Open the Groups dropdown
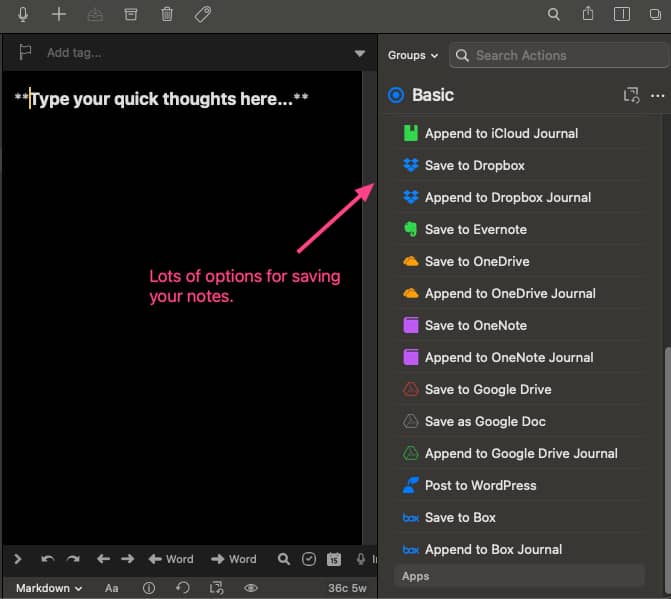The height and width of the screenshot is (599, 671). [413, 55]
